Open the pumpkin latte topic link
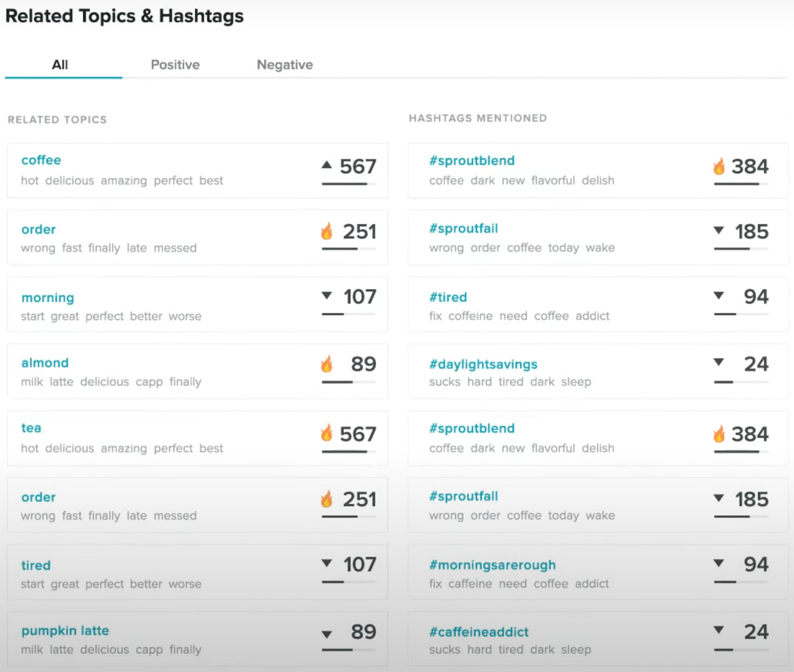 (x=65, y=630)
